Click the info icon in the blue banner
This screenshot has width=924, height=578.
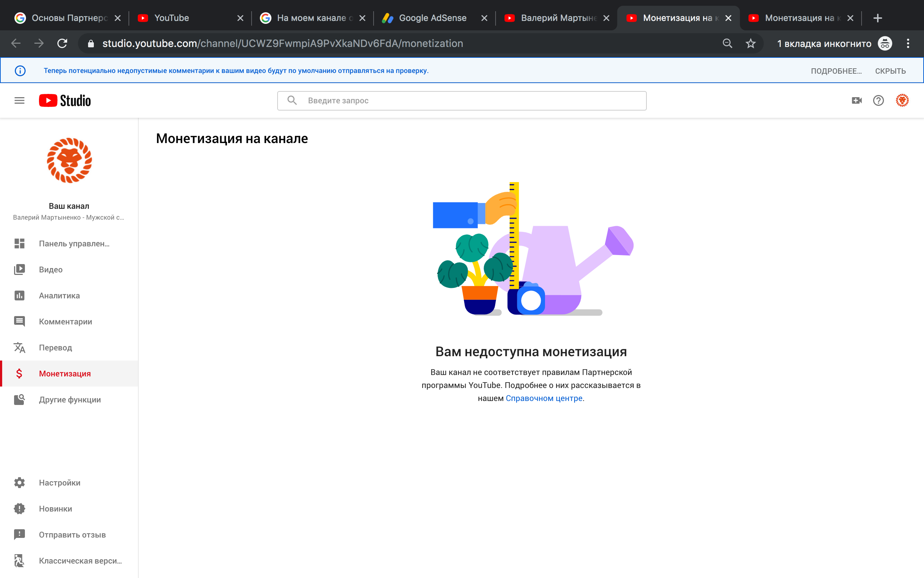20,71
